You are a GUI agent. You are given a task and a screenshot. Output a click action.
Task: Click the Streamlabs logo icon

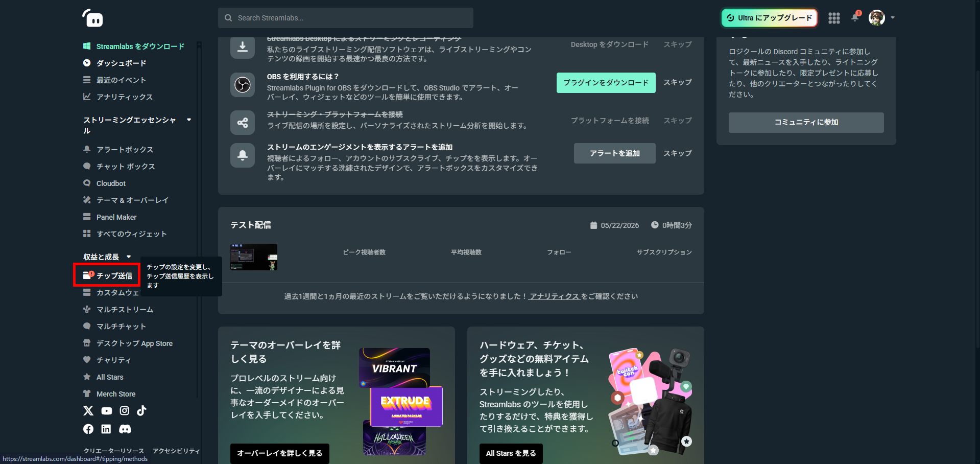[92, 18]
